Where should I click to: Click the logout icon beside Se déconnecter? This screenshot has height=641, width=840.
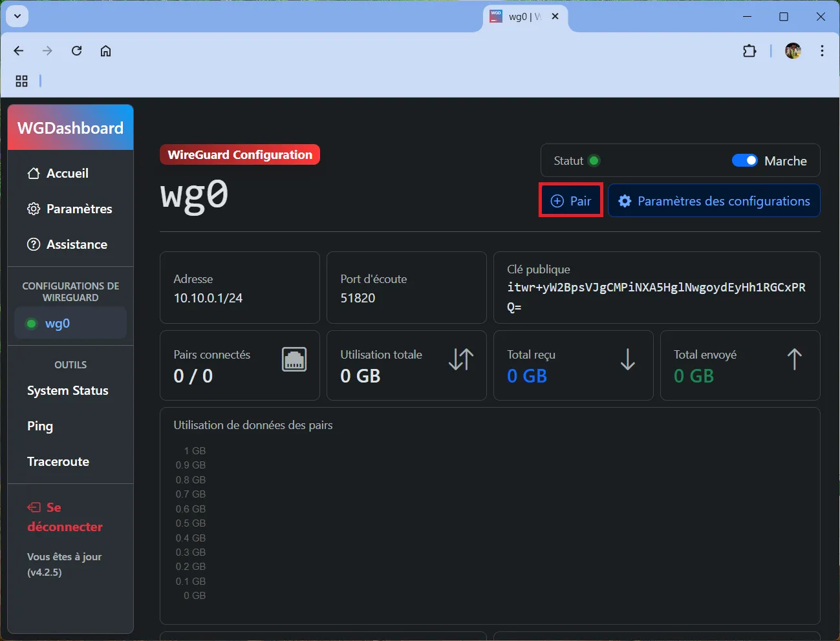click(x=34, y=507)
